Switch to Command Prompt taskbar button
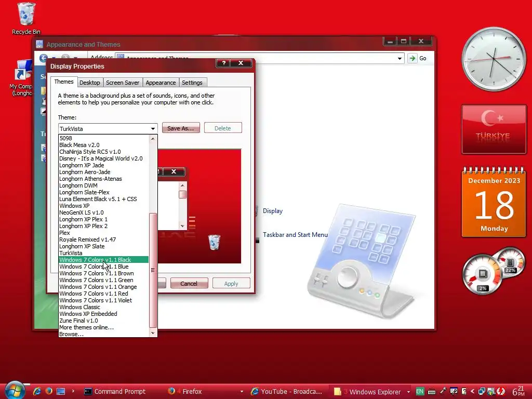 [x=115, y=392]
